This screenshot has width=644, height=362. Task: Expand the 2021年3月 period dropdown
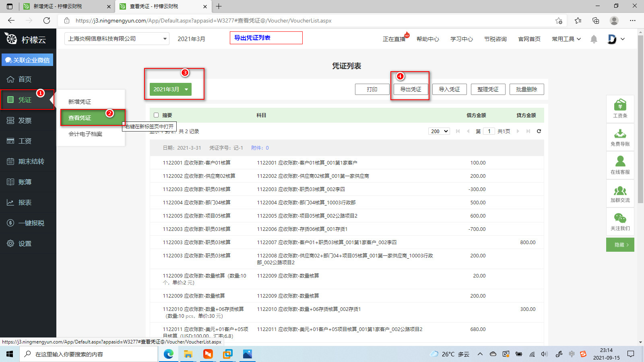coord(170,89)
